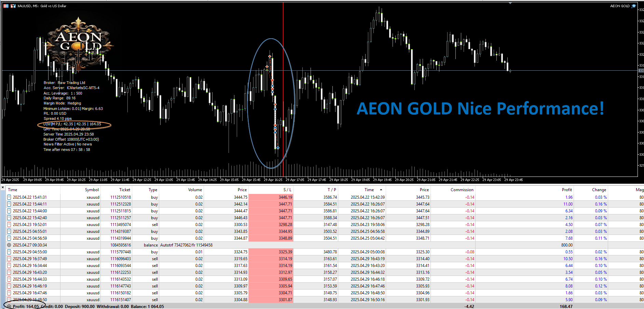Click Balance: 1 064.05 in summary row
Viewport: 644px width, 309px height.
point(147,307)
